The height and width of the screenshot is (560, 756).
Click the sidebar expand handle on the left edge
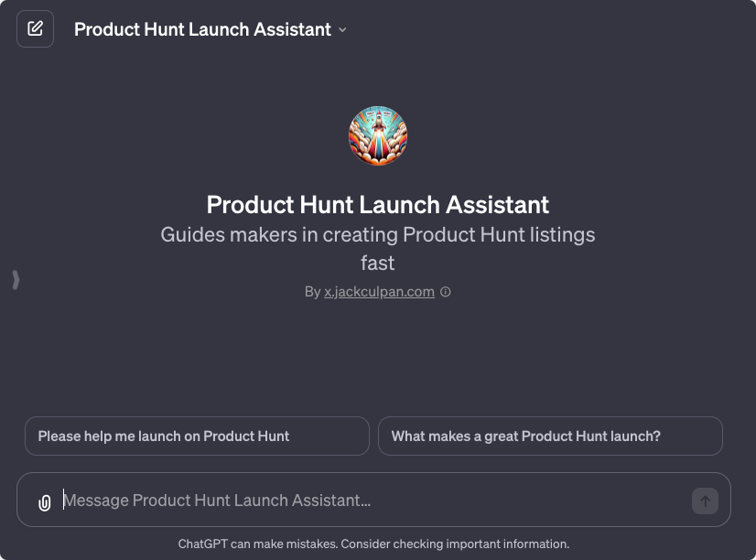(x=16, y=280)
